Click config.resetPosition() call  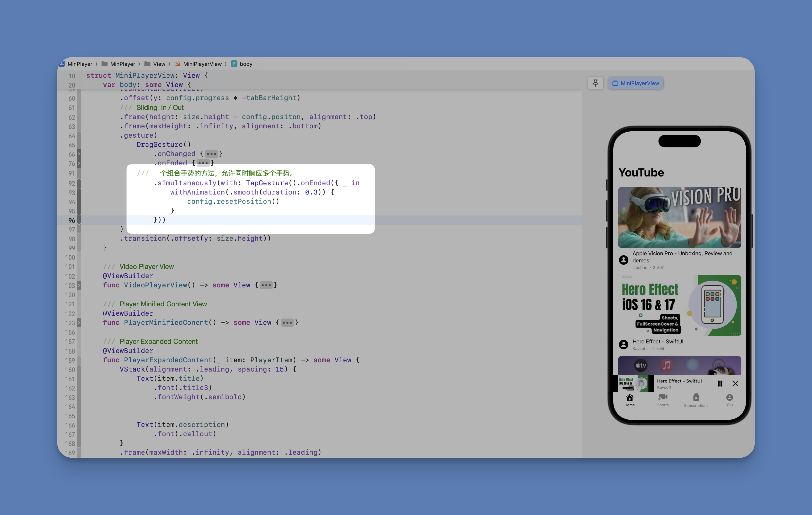pyautogui.click(x=233, y=202)
